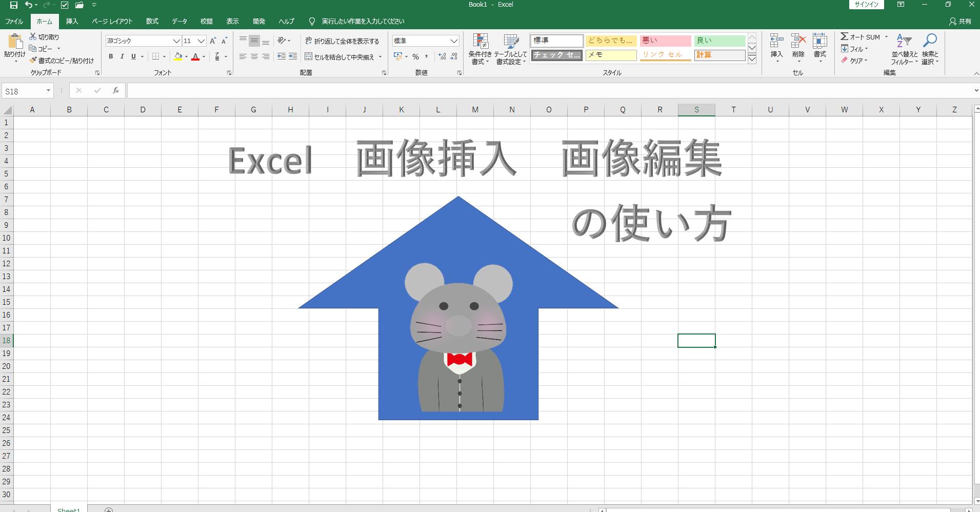Expand the Name Box dropdown arrow
This screenshot has height=512, width=980.
pyautogui.click(x=48, y=91)
